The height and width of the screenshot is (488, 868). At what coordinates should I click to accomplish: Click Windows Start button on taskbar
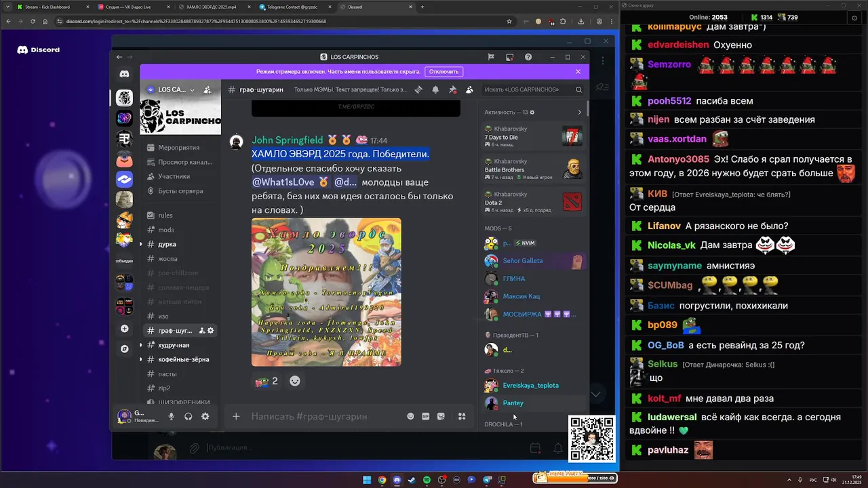tap(367, 480)
